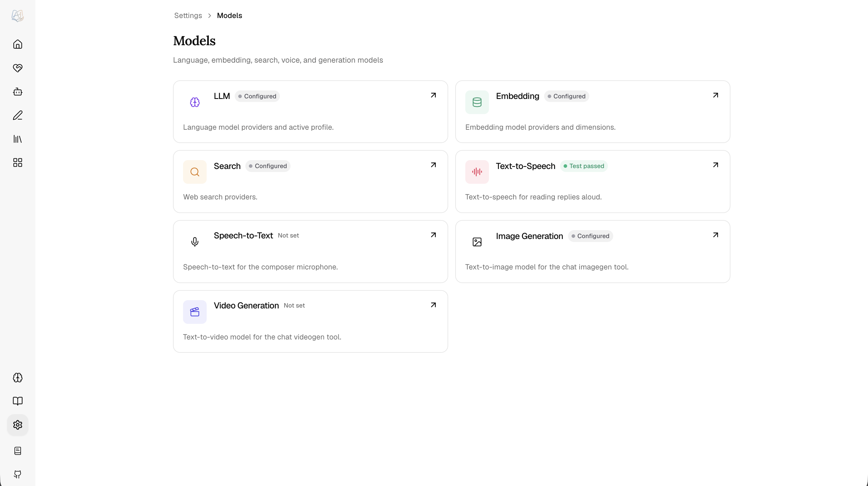
Task: Click the heart handshake sidebar icon
Action: 17,68
